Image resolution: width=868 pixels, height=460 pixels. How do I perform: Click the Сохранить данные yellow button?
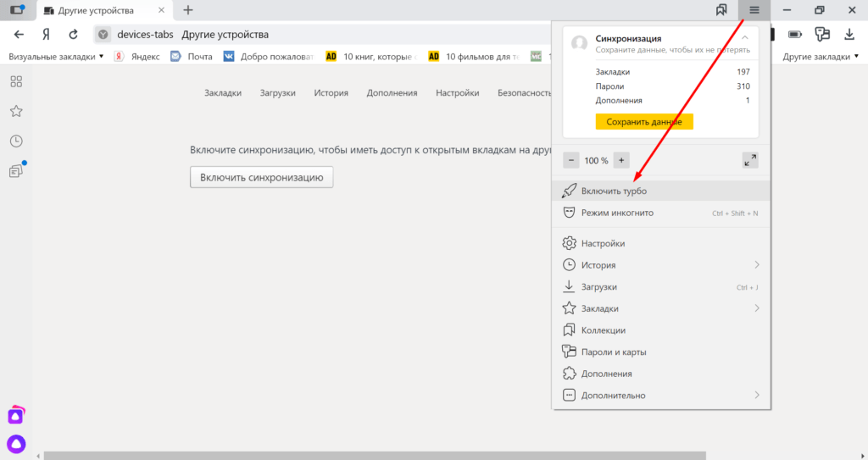[644, 122]
